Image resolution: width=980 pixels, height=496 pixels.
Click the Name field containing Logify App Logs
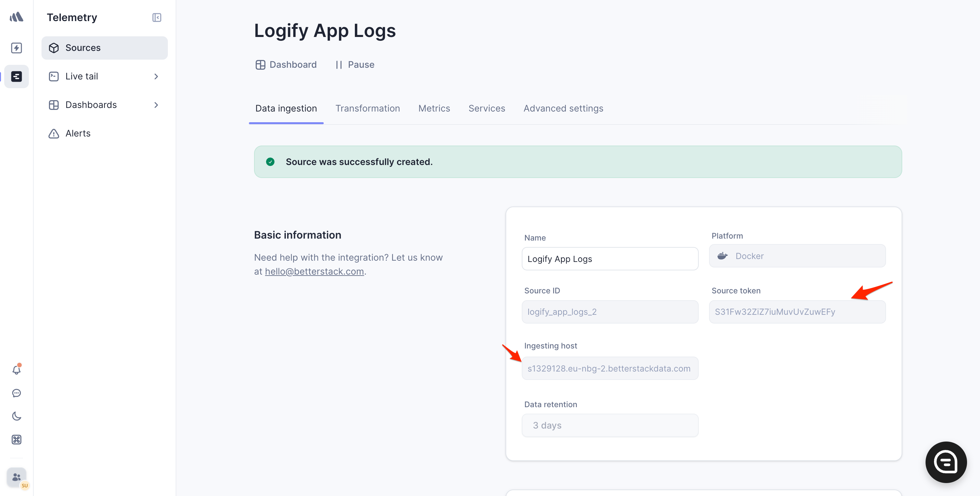(610, 258)
